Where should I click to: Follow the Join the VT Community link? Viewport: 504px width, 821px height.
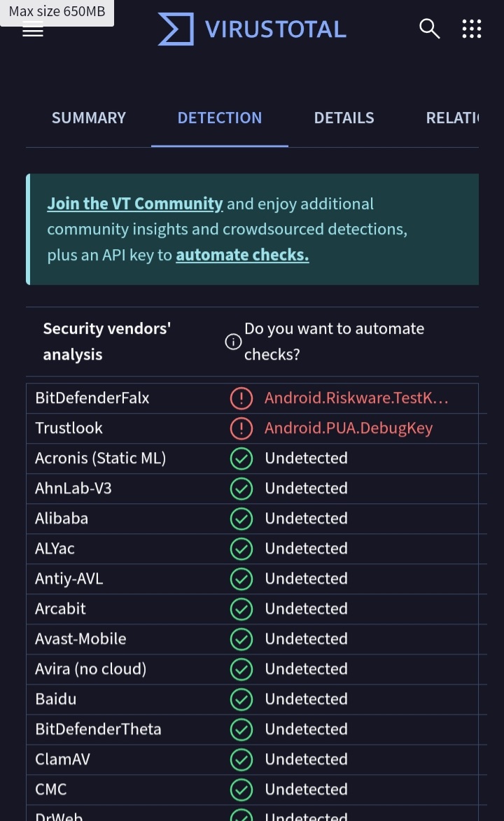[134, 204]
